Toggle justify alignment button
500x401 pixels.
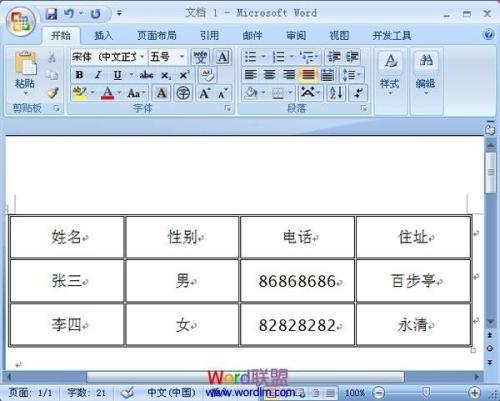[x=308, y=75]
